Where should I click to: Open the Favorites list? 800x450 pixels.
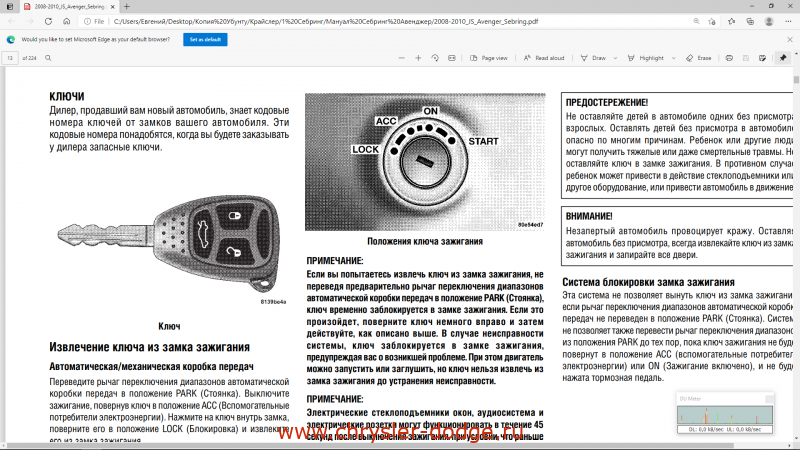732,21
